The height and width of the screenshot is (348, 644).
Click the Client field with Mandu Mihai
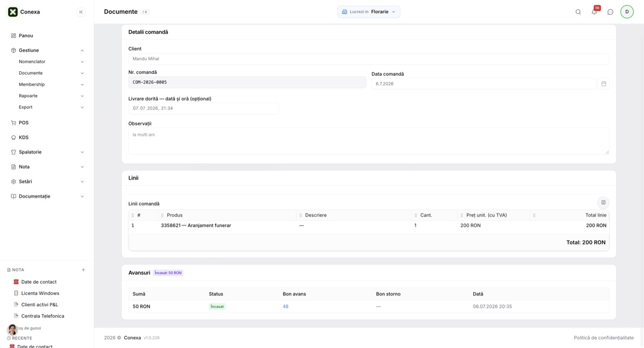point(369,59)
